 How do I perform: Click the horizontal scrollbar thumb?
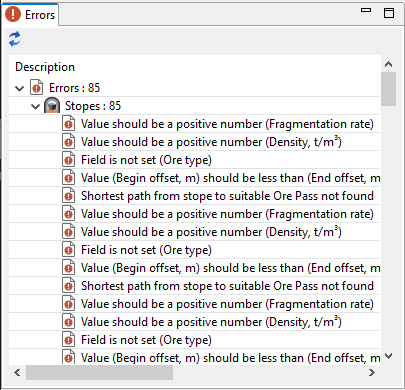tap(99, 372)
